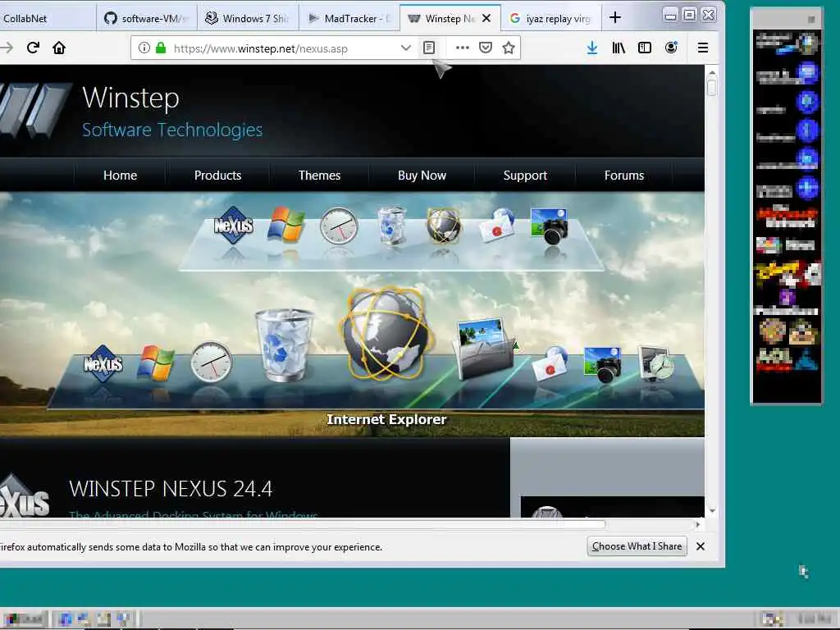This screenshot has height=630, width=840.
Task: Reload the current page
Action: [x=33, y=48]
